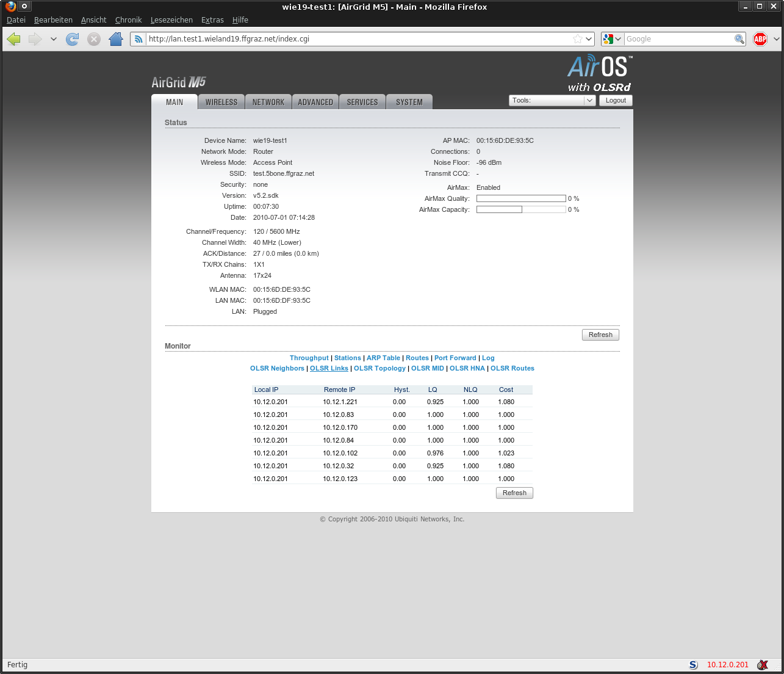This screenshot has width=784, height=674.
Task: Open the Lesezeichen menu
Action: point(171,20)
